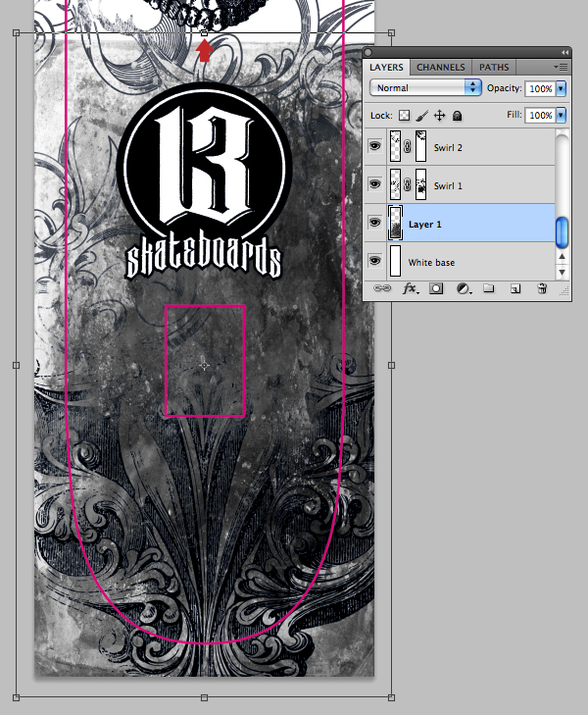Screen dimensions: 588x715
Task: Switch to the Paths tab
Action: point(494,68)
